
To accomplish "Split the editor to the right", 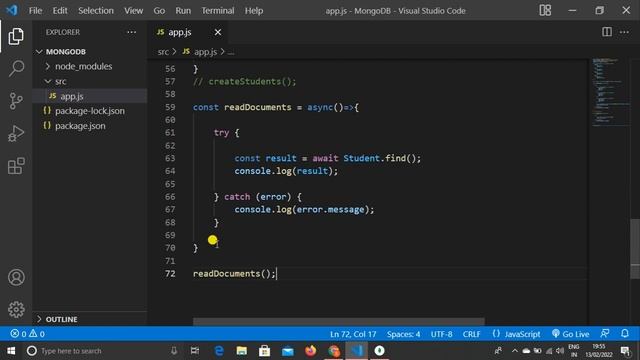I will coord(607,32).
